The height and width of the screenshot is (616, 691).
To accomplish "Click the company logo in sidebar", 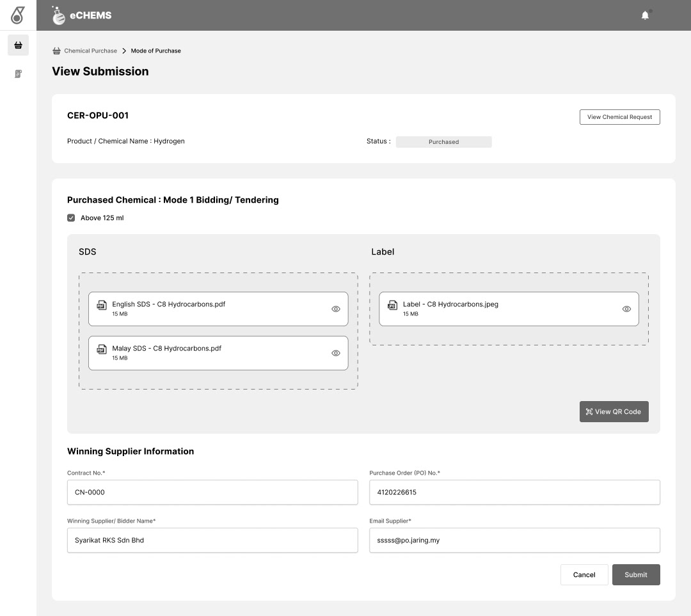I will click(18, 15).
